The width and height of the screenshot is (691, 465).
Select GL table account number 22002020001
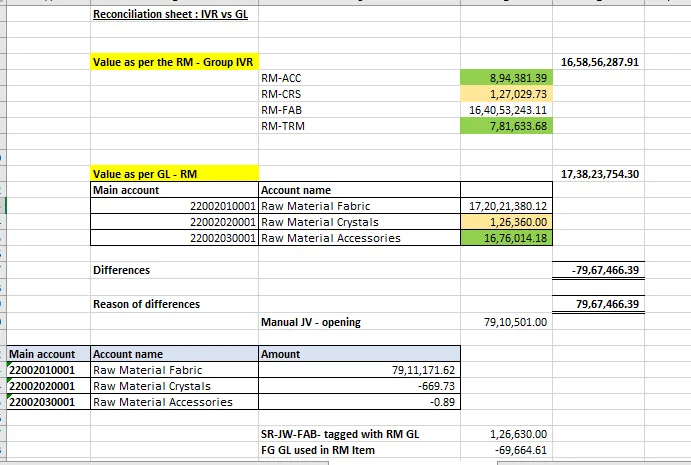pyautogui.click(x=175, y=222)
